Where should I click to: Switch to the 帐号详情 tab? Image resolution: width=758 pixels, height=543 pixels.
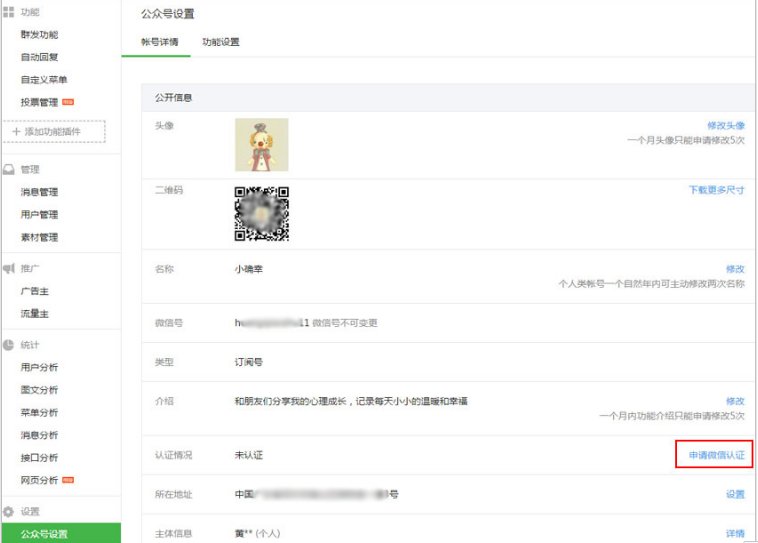(x=160, y=42)
